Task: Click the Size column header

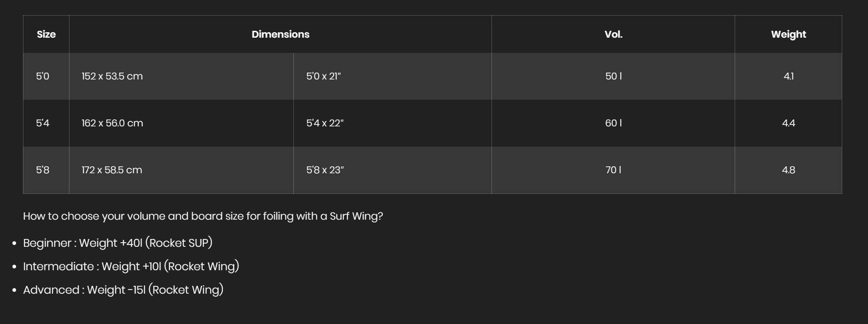Action: click(x=46, y=34)
